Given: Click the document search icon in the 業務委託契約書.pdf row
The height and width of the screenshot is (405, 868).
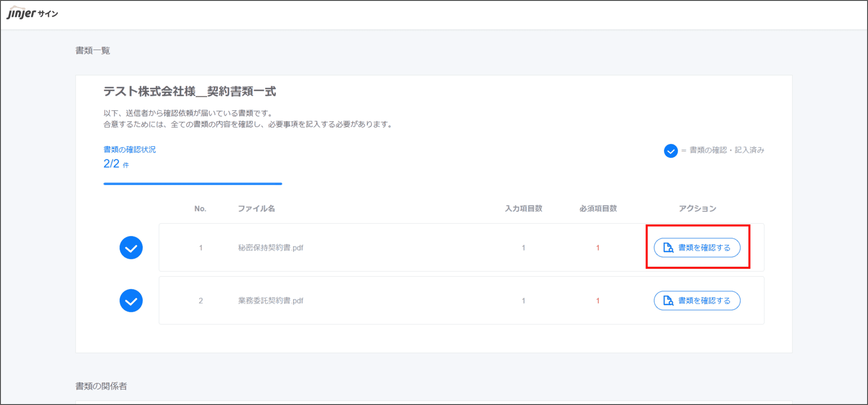Looking at the screenshot, I should tap(668, 301).
